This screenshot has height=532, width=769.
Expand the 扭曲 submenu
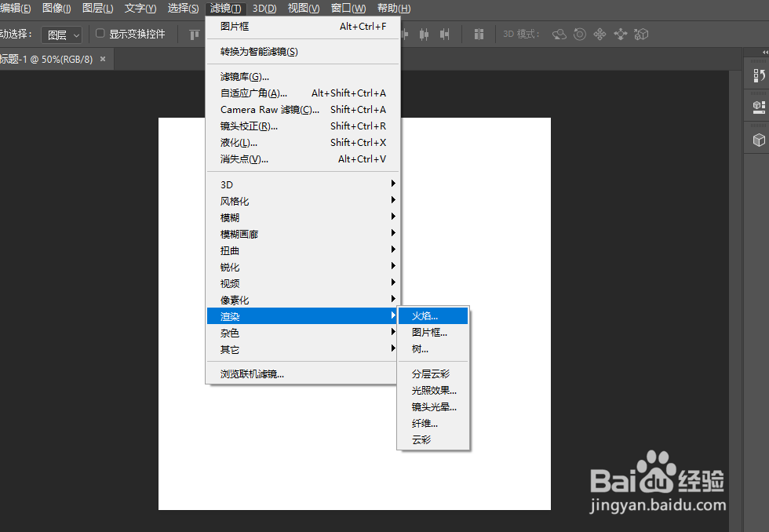click(x=303, y=250)
